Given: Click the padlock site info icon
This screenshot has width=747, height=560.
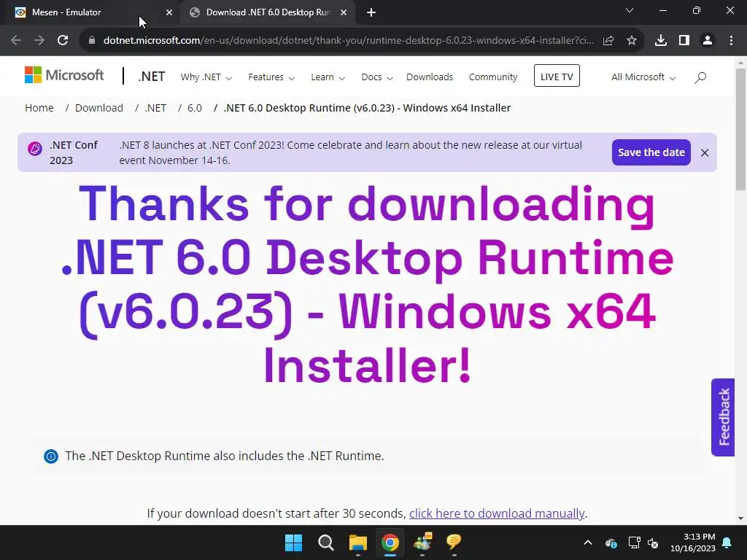Looking at the screenshot, I should pyautogui.click(x=92, y=41).
